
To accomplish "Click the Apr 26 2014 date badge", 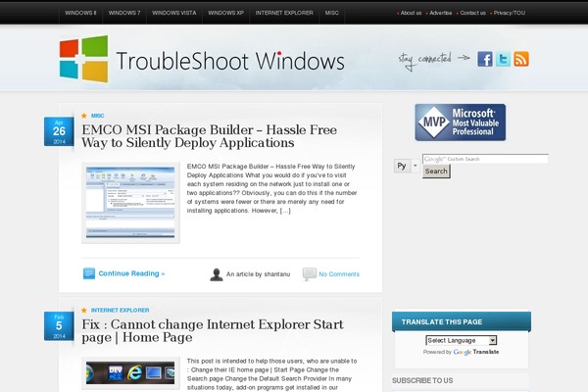I will 59,131.
